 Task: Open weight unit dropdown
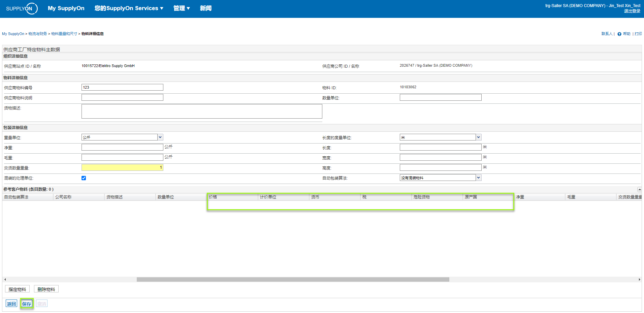160,137
